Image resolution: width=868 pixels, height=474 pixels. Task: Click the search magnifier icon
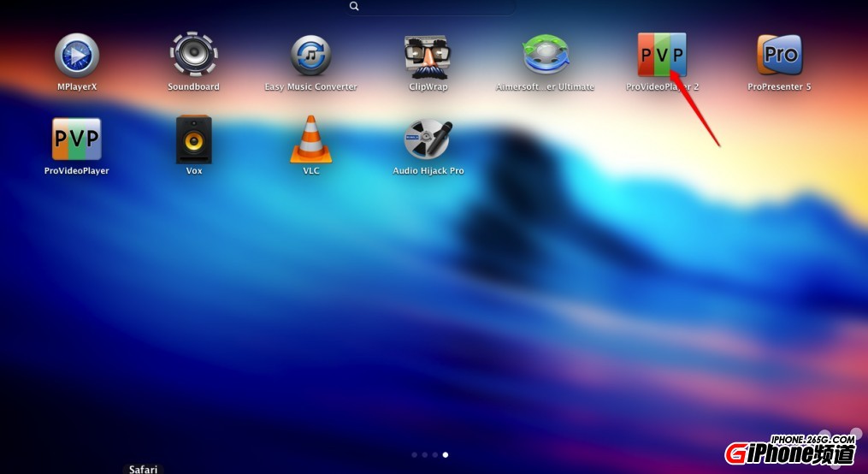click(354, 6)
